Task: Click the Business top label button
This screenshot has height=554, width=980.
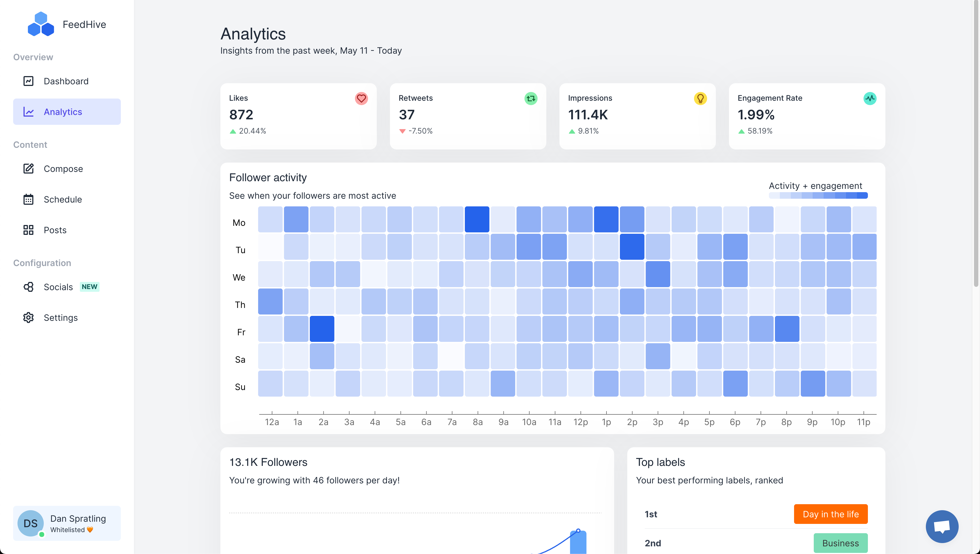Action: click(840, 543)
